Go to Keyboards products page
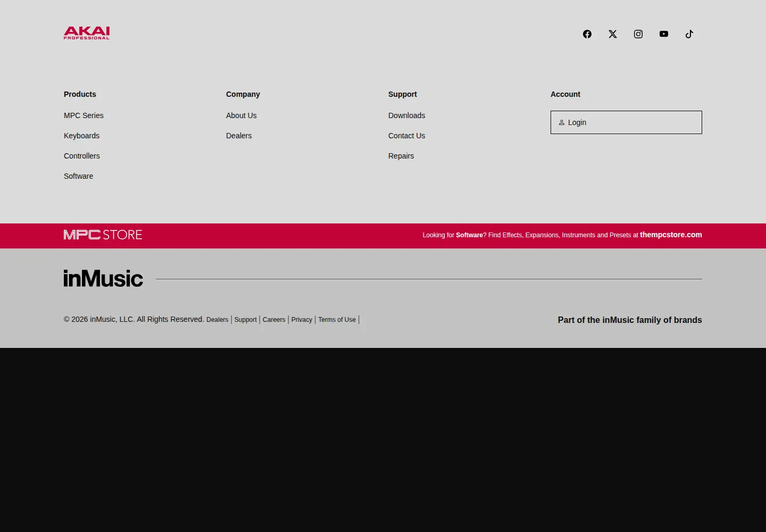 81,136
